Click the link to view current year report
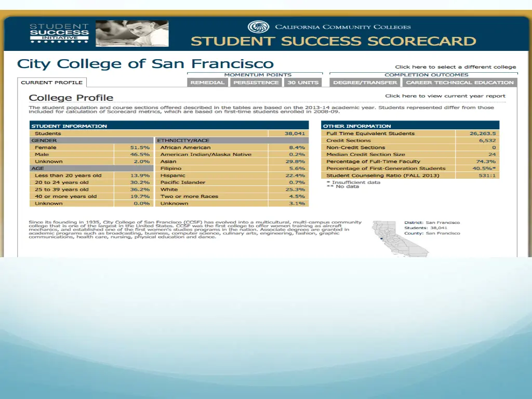Image resolution: width=532 pixels, height=399 pixels. pyautogui.click(x=445, y=96)
